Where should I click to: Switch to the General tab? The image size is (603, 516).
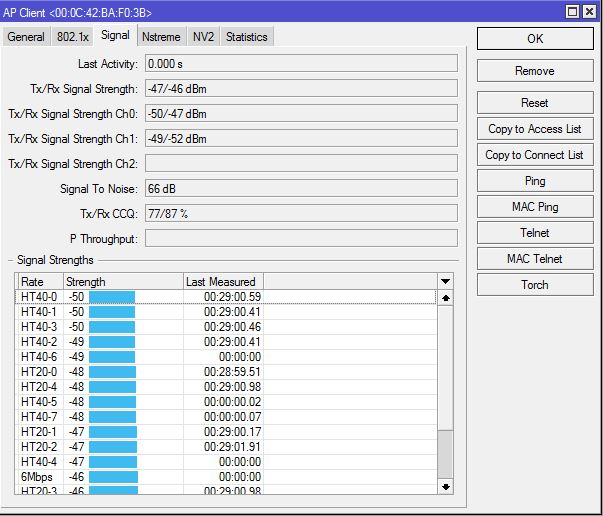point(26,37)
